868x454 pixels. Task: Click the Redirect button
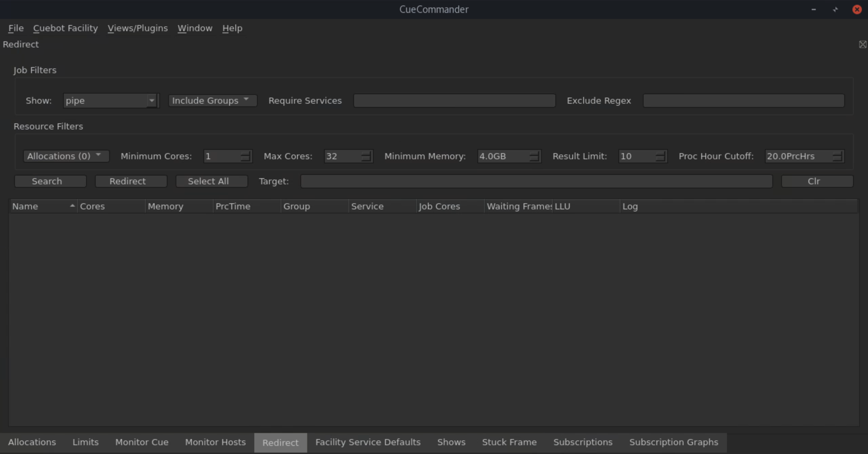pos(131,181)
